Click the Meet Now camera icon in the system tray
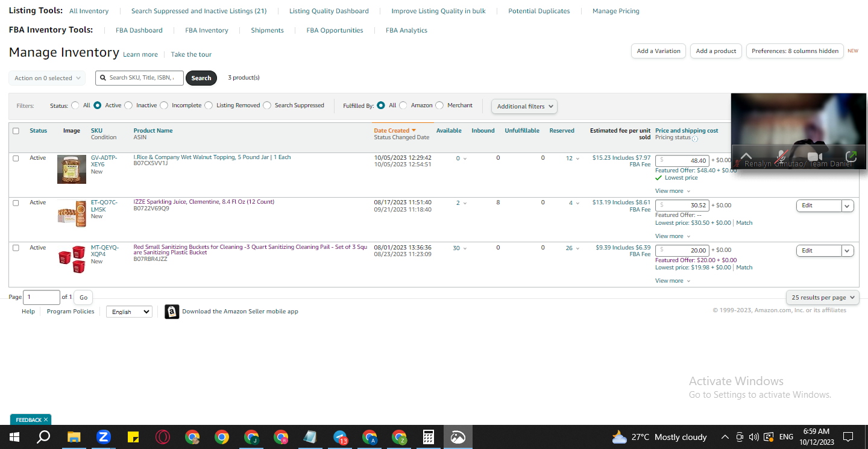 pyautogui.click(x=739, y=437)
